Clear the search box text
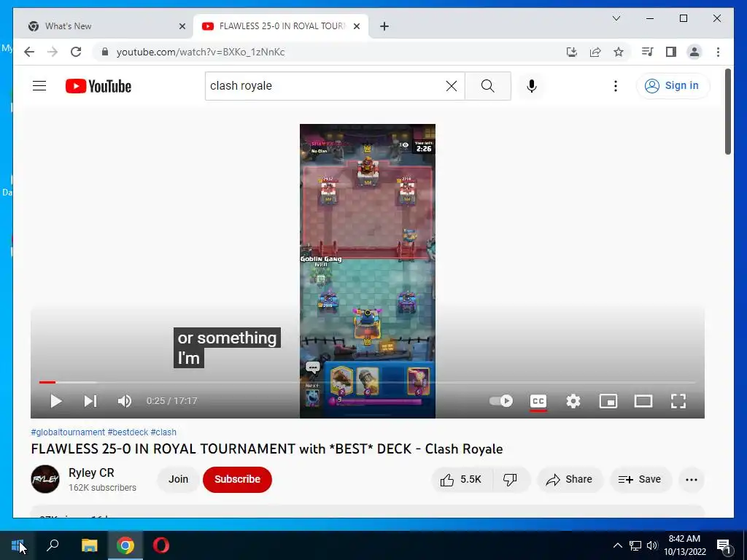 (x=451, y=86)
